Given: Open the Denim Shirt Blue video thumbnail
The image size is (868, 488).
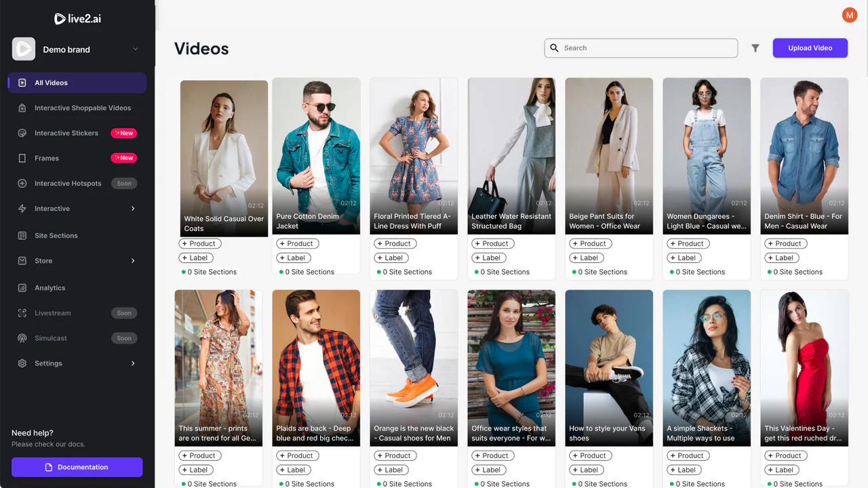Looking at the screenshot, I should point(804,156).
